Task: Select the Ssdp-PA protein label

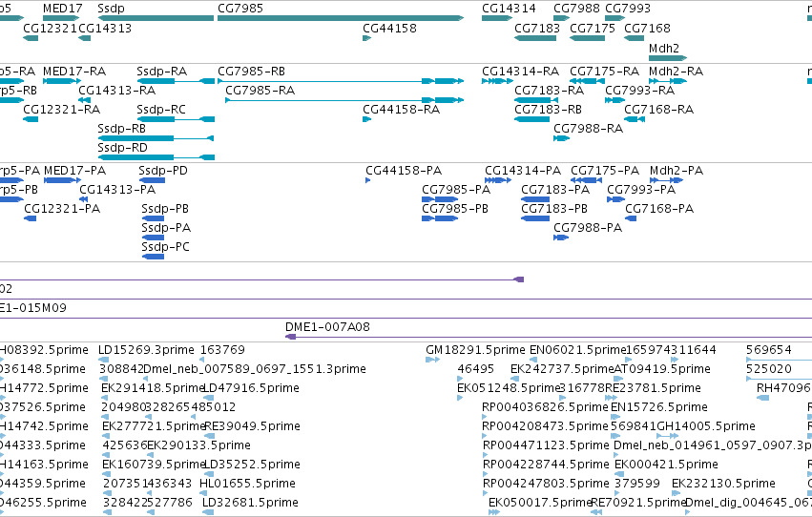Action: [166, 228]
